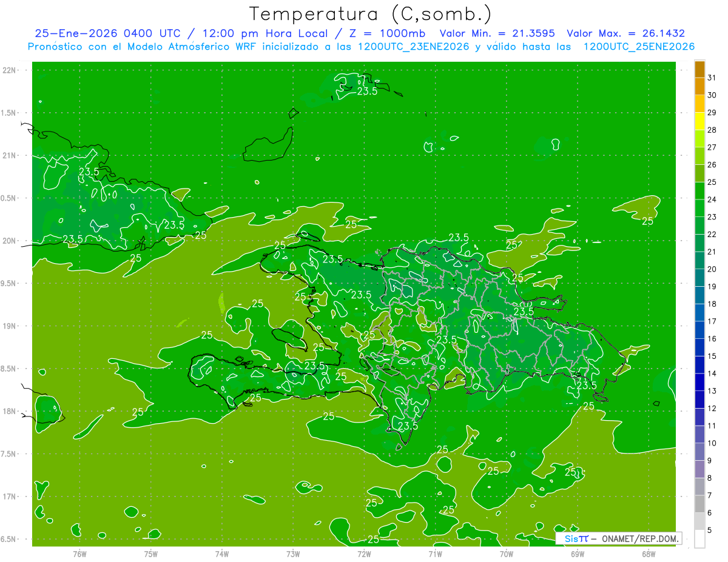Click the 'SisTT - ONAMET/REP.DOM.' credit label

tap(619, 538)
